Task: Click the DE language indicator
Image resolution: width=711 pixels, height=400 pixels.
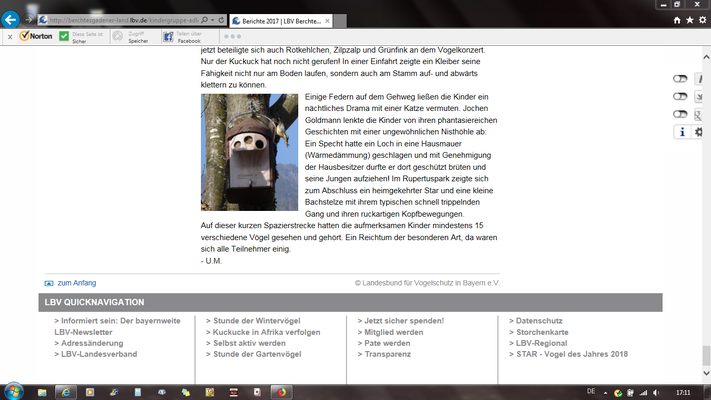Action: [591, 391]
